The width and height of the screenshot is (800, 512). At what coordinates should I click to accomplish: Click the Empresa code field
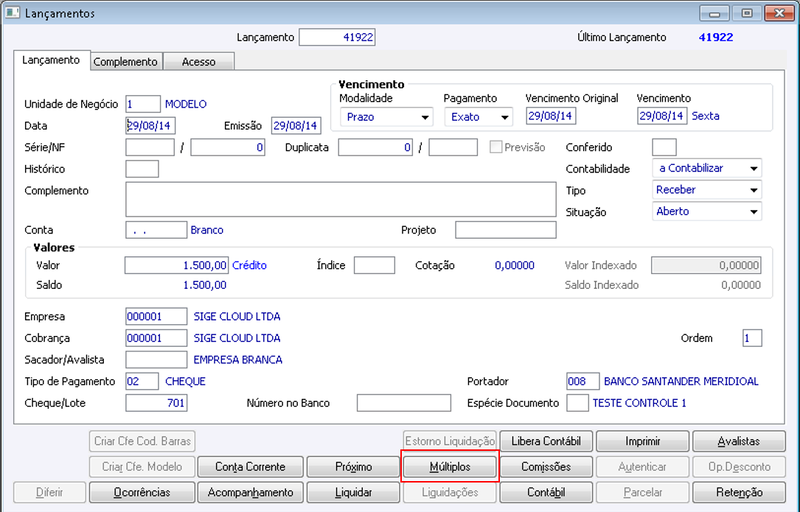[156, 316]
